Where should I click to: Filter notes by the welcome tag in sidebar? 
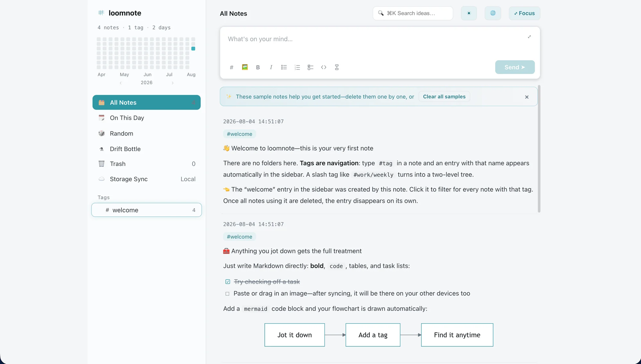(146, 210)
